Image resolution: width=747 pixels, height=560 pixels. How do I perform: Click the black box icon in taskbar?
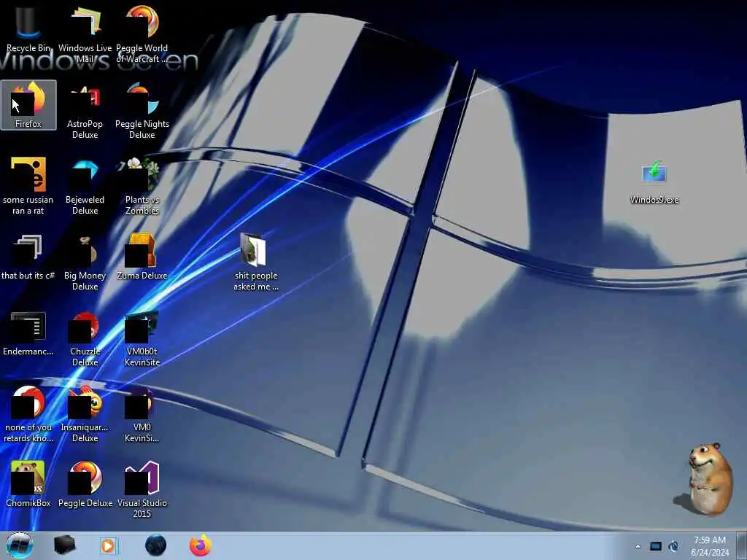[x=64, y=545]
